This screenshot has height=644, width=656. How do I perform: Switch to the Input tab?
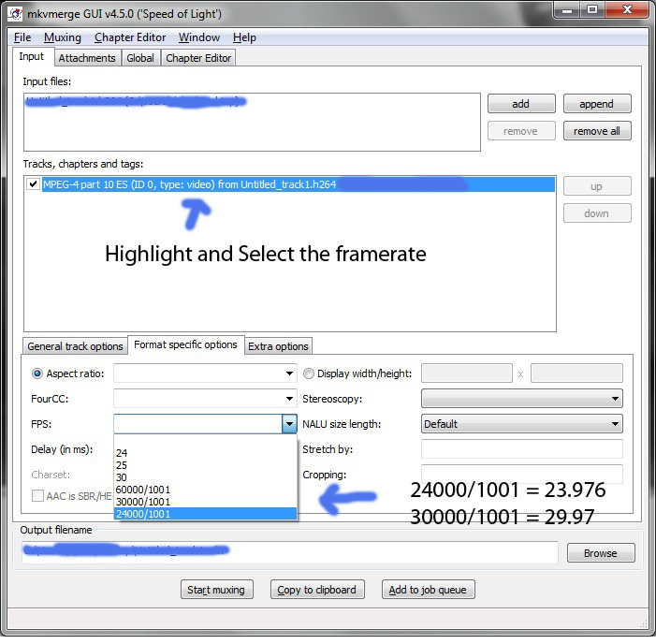(x=32, y=56)
